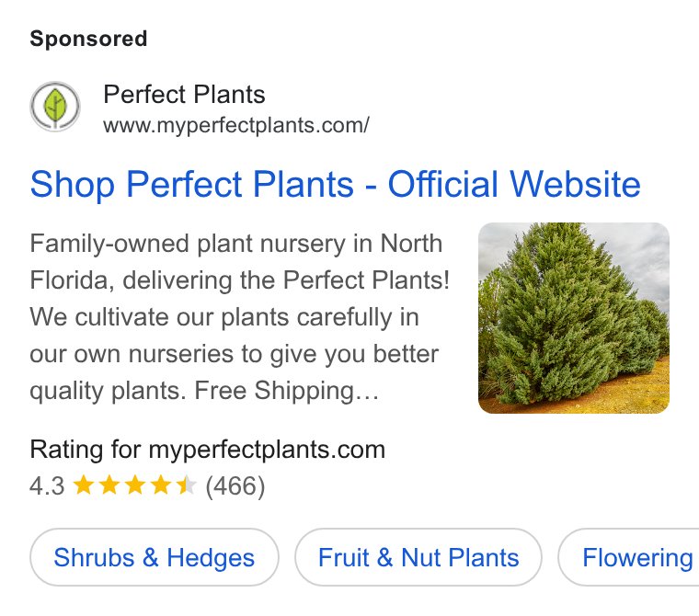This screenshot has height=616, width=699.
Task: Click the first gold rating star
Action: (83, 485)
